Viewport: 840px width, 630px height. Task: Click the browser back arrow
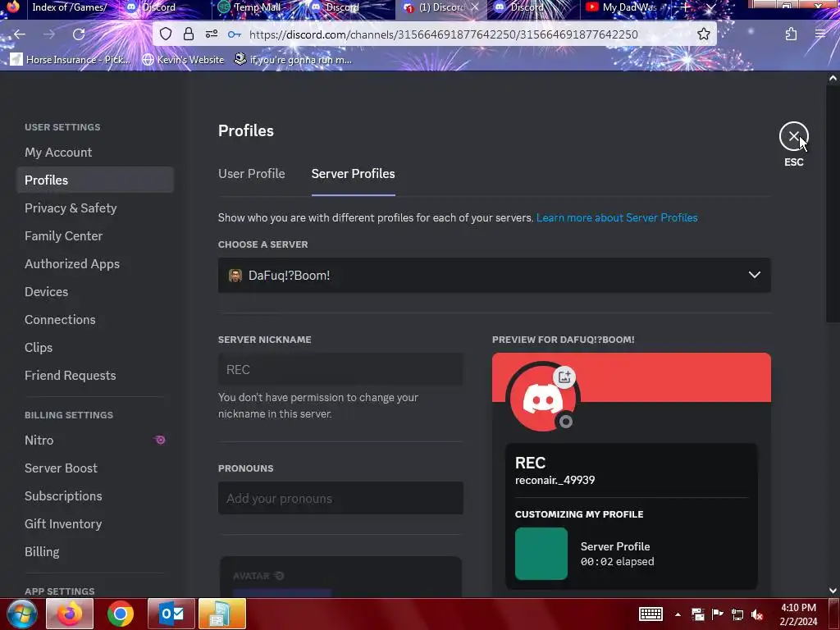coord(20,34)
